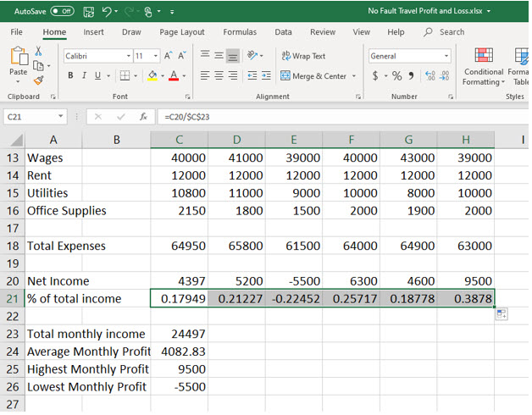Image resolution: width=532 pixels, height=415 pixels.
Task: Open the file name dropdown in title bar
Action: pyautogui.click(x=489, y=11)
